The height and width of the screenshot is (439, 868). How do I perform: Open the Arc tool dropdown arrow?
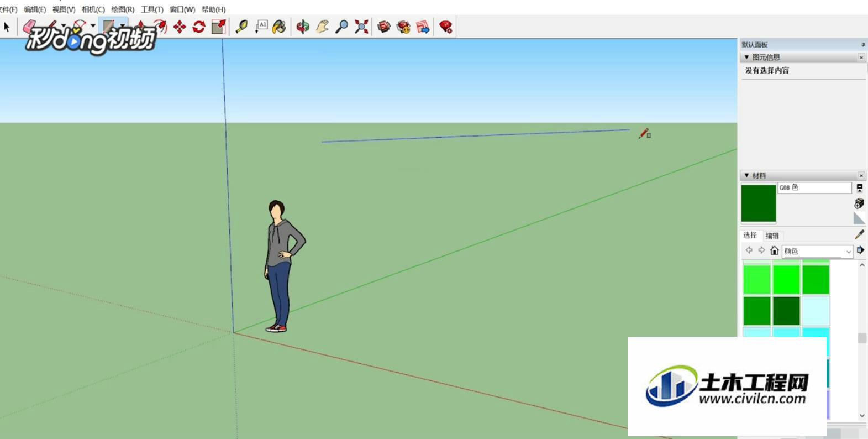point(93,27)
